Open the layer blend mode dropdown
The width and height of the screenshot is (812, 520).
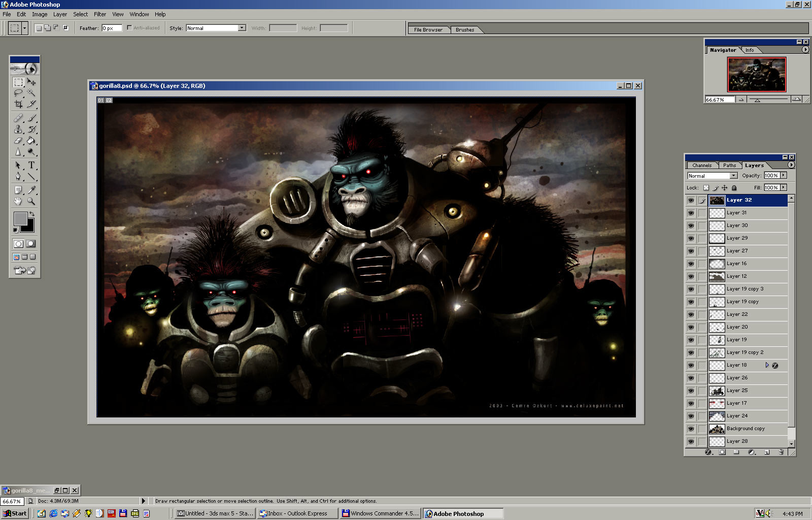(x=733, y=176)
